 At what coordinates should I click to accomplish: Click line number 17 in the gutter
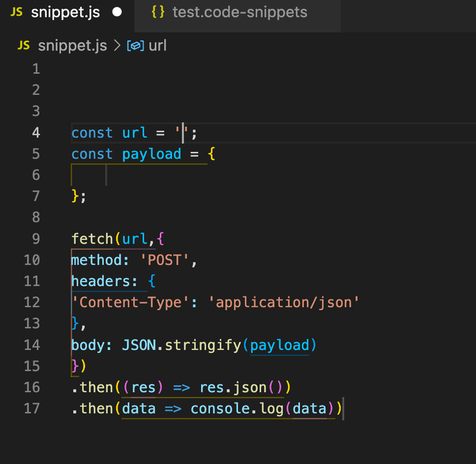tap(32, 408)
